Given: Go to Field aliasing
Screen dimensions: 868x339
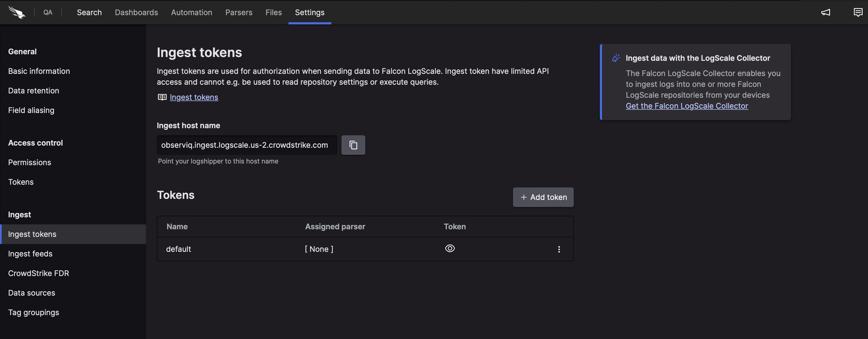Looking at the screenshot, I should [x=31, y=110].
